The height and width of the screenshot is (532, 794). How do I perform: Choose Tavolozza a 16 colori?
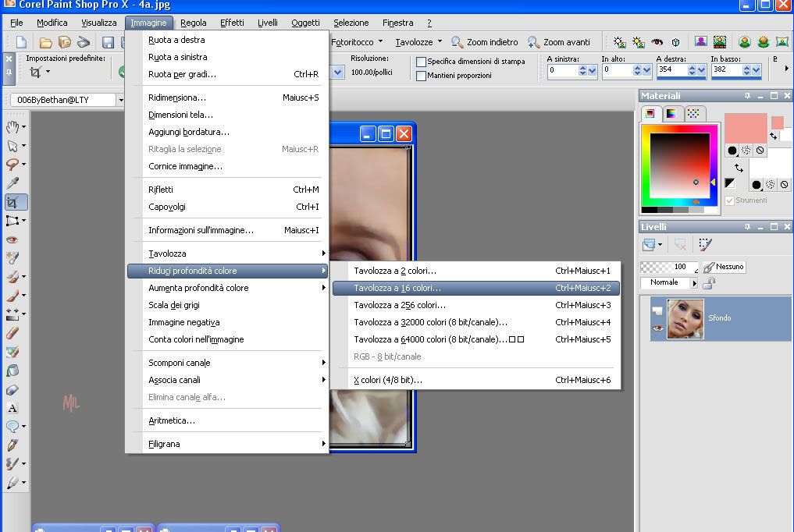[x=476, y=288]
